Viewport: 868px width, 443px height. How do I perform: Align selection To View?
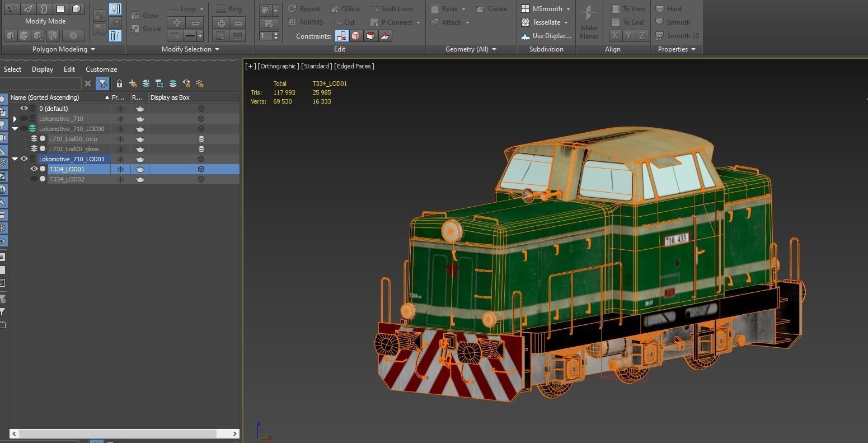coord(628,9)
